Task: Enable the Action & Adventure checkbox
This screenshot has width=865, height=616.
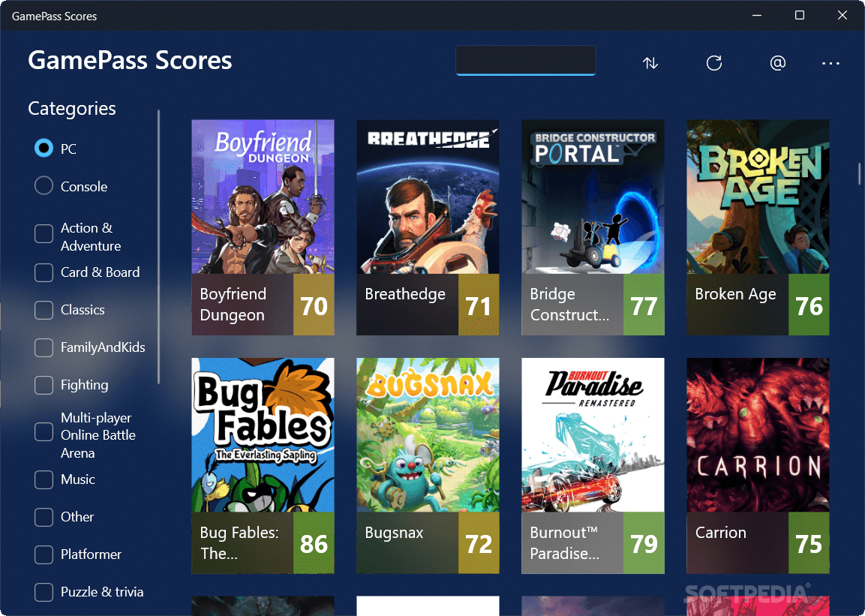Action: [44, 234]
